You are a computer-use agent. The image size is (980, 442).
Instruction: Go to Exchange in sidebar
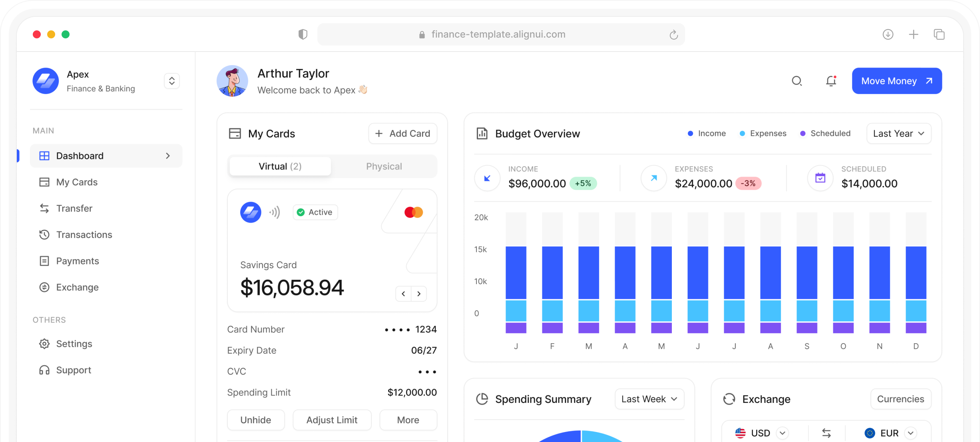pos(77,287)
